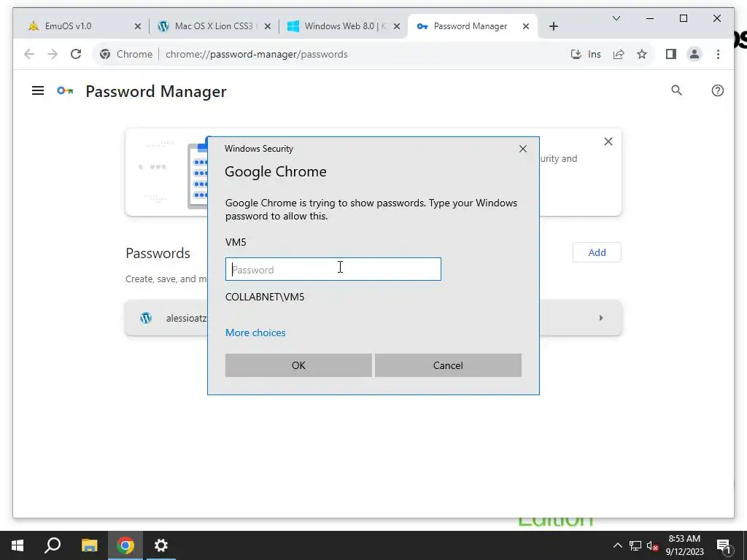
Task: Click the address bar URL text
Action: pyautogui.click(x=256, y=54)
